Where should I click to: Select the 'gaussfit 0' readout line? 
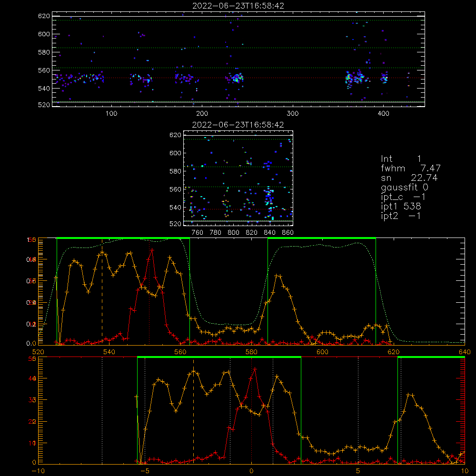405,187
